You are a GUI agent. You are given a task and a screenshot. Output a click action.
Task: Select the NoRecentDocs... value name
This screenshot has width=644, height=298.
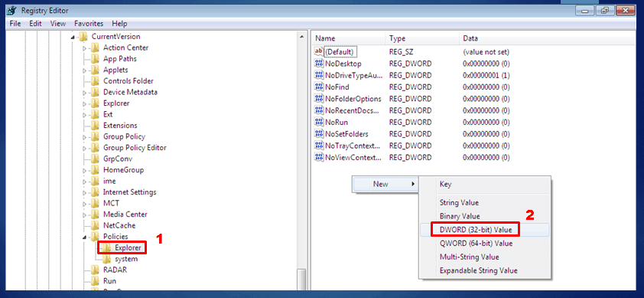(x=352, y=110)
